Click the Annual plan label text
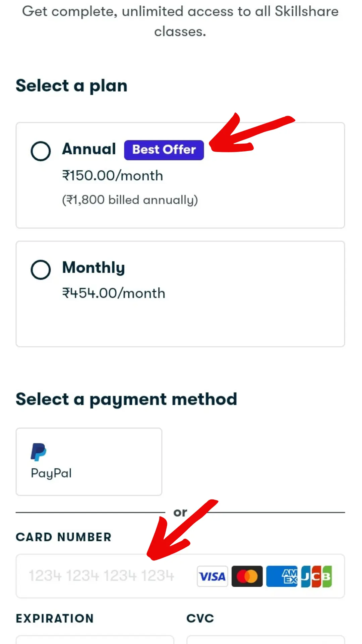 [x=89, y=149]
